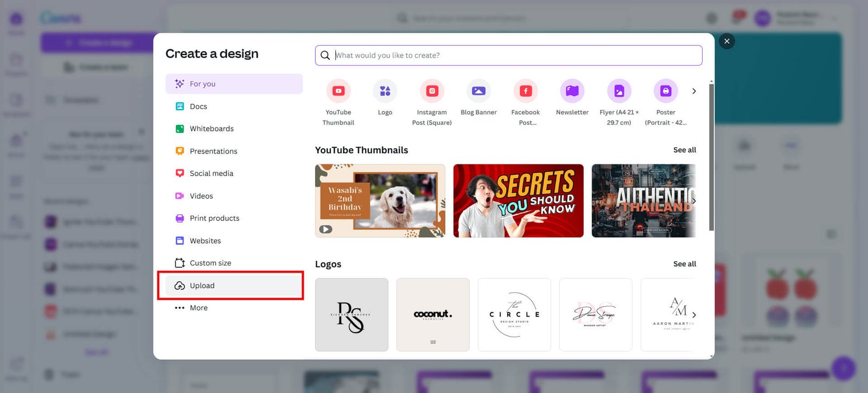868x393 pixels.
Task: Show more YouTube thumbnails with arrow
Action: [694, 201]
